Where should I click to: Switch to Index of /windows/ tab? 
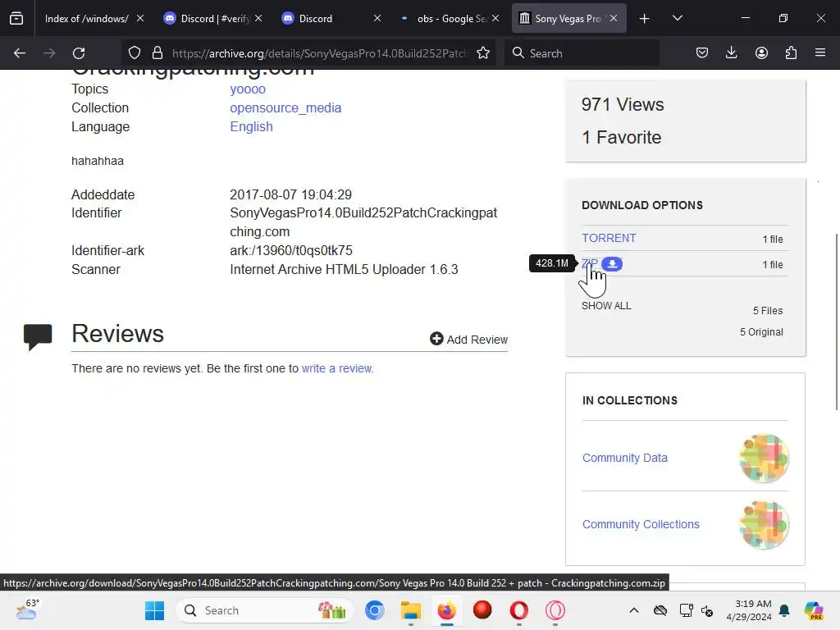click(x=86, y=18)
